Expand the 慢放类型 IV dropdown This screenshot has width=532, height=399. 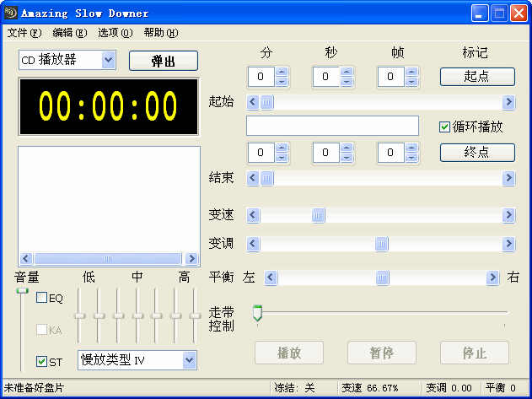click(x=190, y=360)
